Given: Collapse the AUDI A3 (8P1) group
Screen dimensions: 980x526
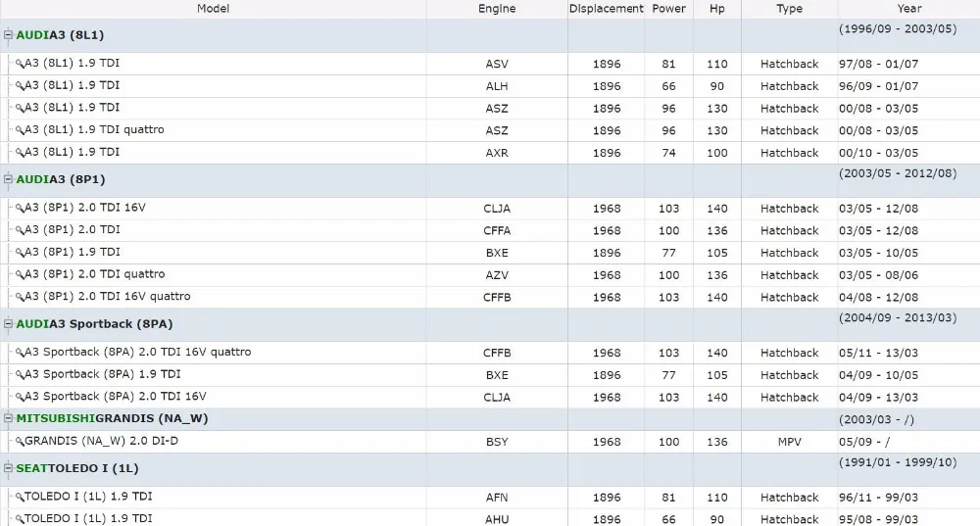Looking at the screenshot, I should click(x=8, y=179).
